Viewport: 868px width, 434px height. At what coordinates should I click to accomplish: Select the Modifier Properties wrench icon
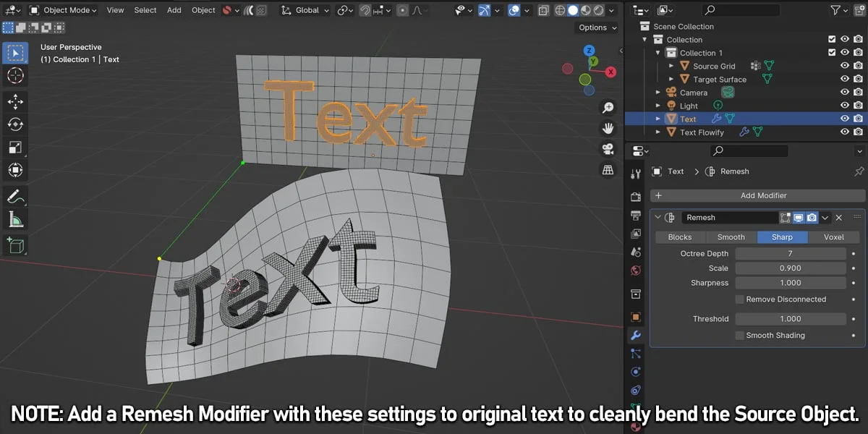635,335
